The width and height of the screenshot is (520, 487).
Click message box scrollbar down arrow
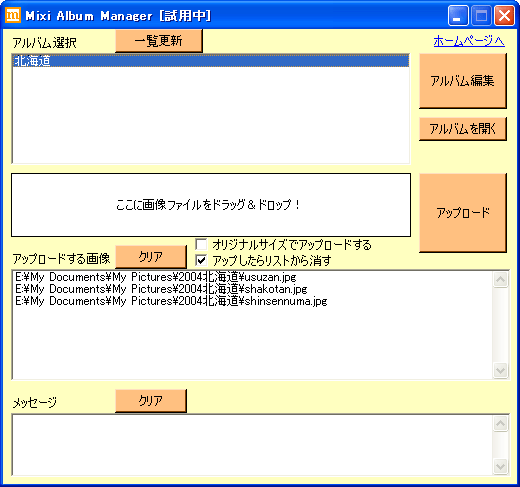click(500, 466)
